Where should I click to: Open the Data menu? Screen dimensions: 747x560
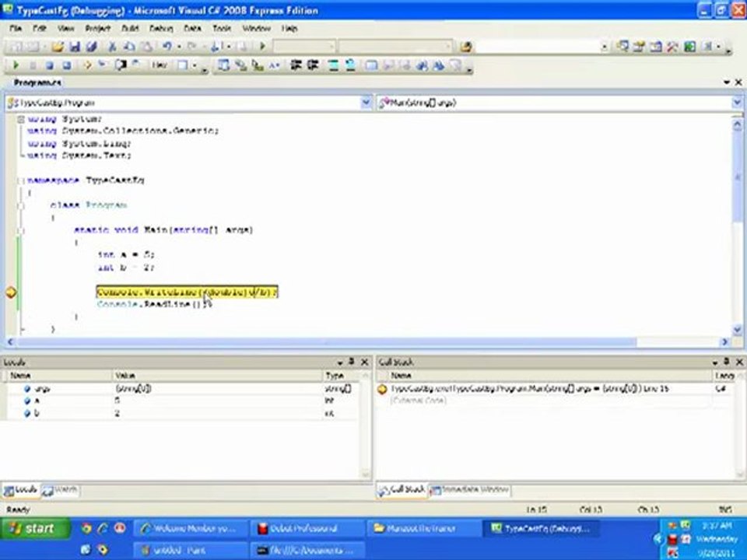pyautogui.click(x=192, y=29)
